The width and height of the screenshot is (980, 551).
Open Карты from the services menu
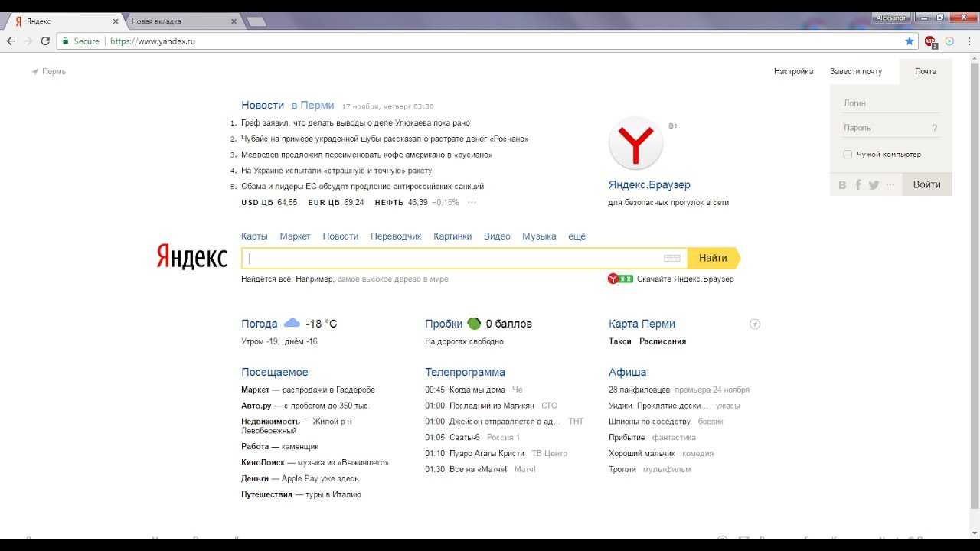(x=254, y=236)
